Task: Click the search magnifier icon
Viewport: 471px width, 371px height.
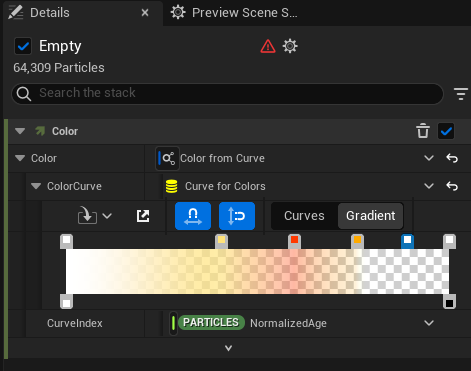Action: (x=24, y=94)
